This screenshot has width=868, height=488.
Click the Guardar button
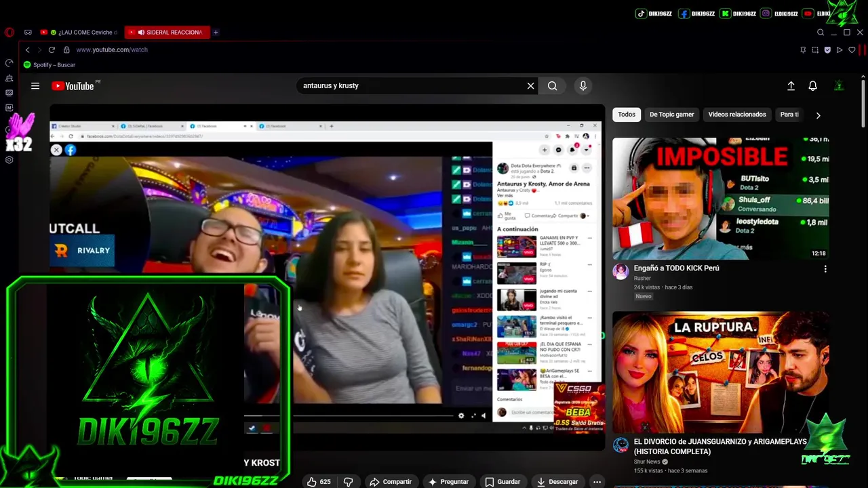502,482
